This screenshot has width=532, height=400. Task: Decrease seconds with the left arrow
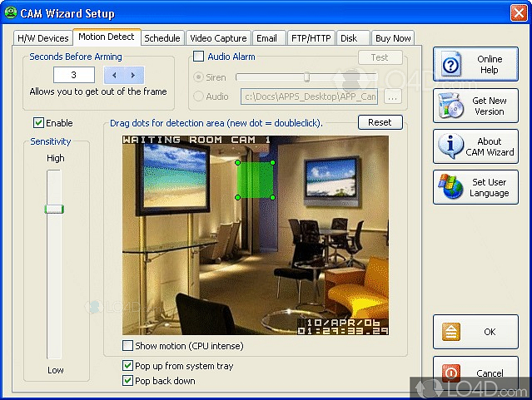[x=114, y=75]
